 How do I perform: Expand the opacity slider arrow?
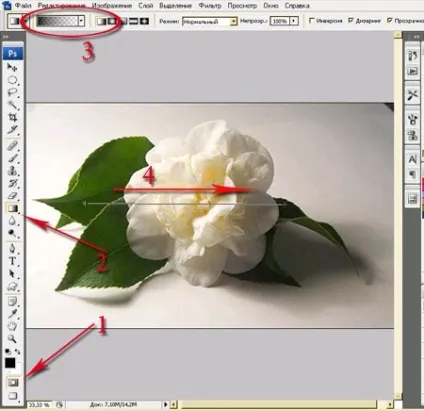pos(294,21)
